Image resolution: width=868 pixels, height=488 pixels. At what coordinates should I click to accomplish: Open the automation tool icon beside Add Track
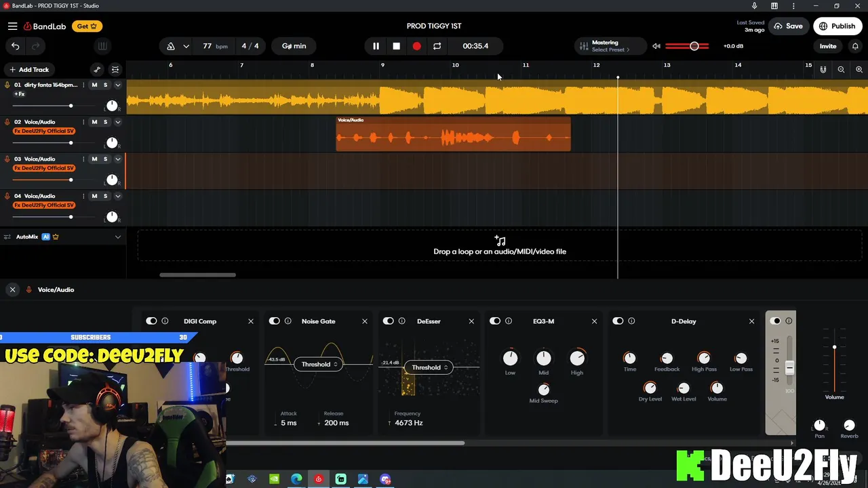click(x=97, y=69)
